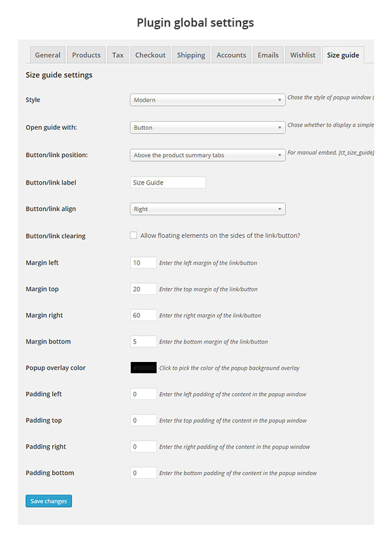Click the Button/link label text field

pos(168,183)
